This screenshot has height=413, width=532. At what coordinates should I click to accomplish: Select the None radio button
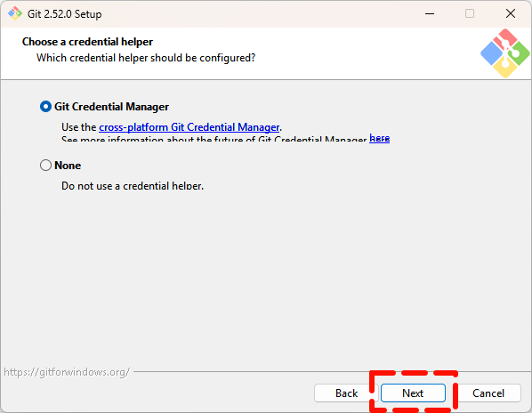pyautogui.click(x=45, y=166)
